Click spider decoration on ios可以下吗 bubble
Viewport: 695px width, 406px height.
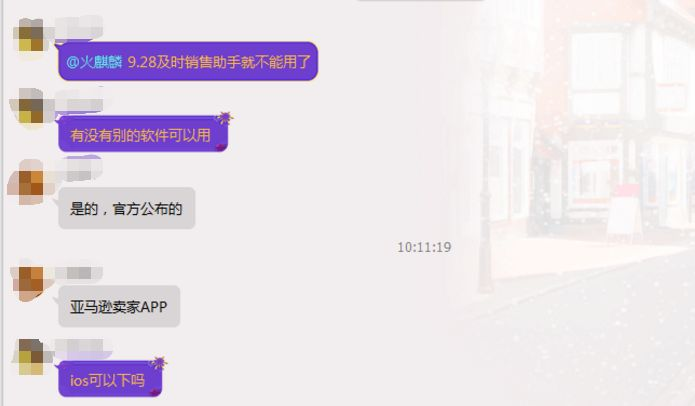tap(158, 363)
